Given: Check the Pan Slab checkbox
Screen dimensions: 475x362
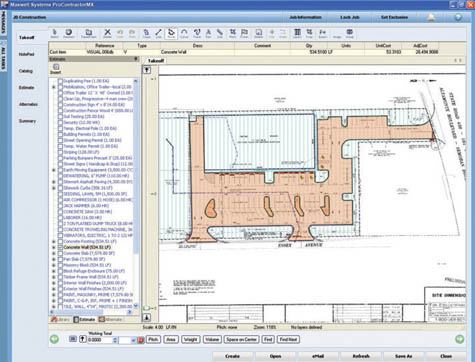Looking at the screenshot, I should (x=60, y=259).
